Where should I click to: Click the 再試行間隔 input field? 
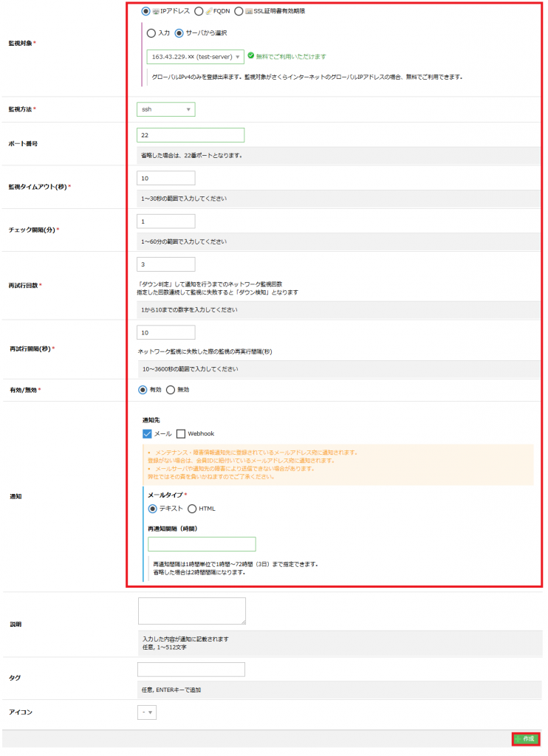(166, 332)
